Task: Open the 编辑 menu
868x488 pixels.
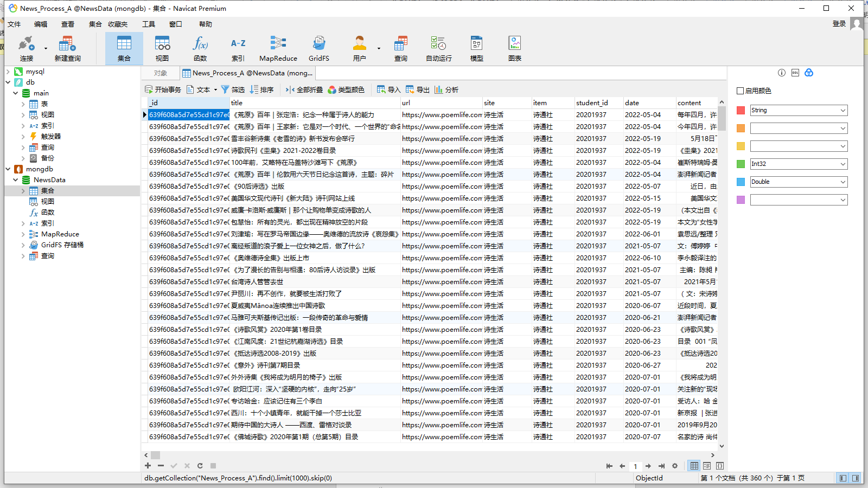Action: [x=41, y=24]
